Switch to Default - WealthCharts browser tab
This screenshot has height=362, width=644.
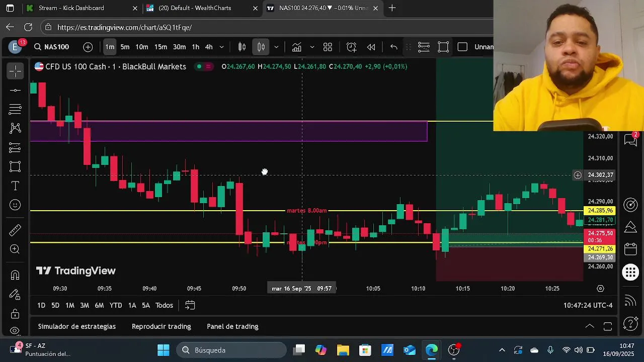pyautogui.click(x=202, y=8)
